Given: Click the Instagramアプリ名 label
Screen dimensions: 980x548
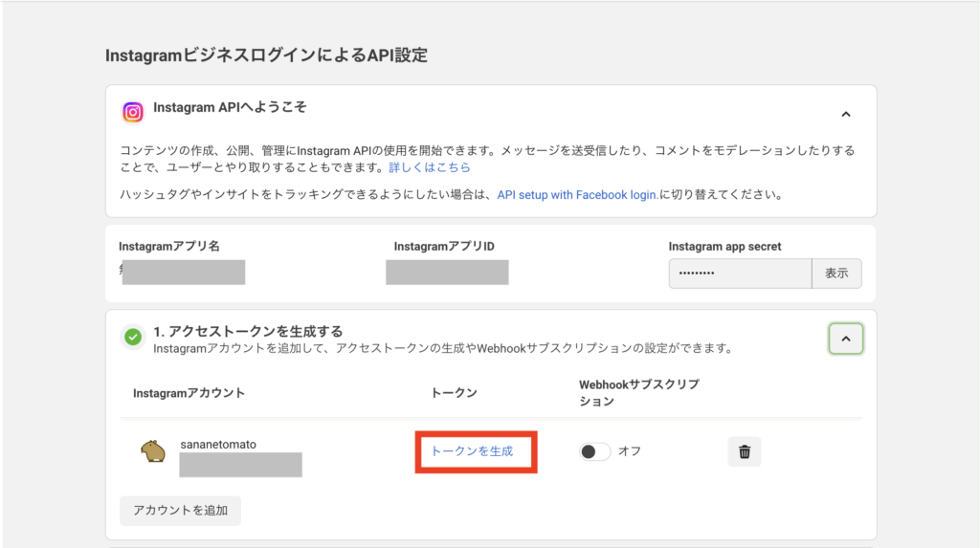Looking at the screenshot, I should [168, 246].
